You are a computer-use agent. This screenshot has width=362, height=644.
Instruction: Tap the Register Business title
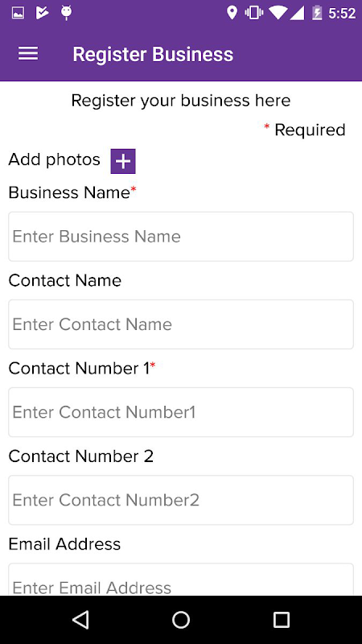tap(153, 54)
